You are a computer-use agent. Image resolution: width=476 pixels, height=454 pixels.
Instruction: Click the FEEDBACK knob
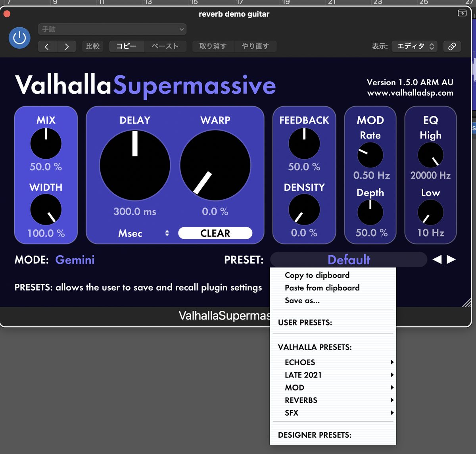click(x=304, y=144)
